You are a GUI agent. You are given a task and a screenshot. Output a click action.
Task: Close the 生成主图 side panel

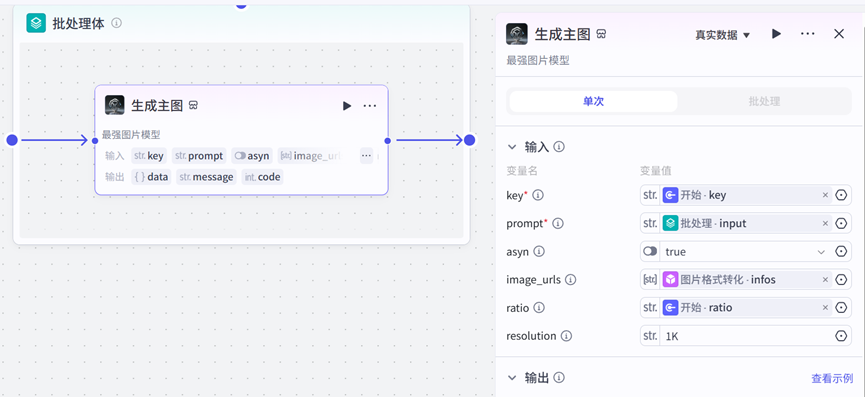pyautogui.click(x=839, y=34)
